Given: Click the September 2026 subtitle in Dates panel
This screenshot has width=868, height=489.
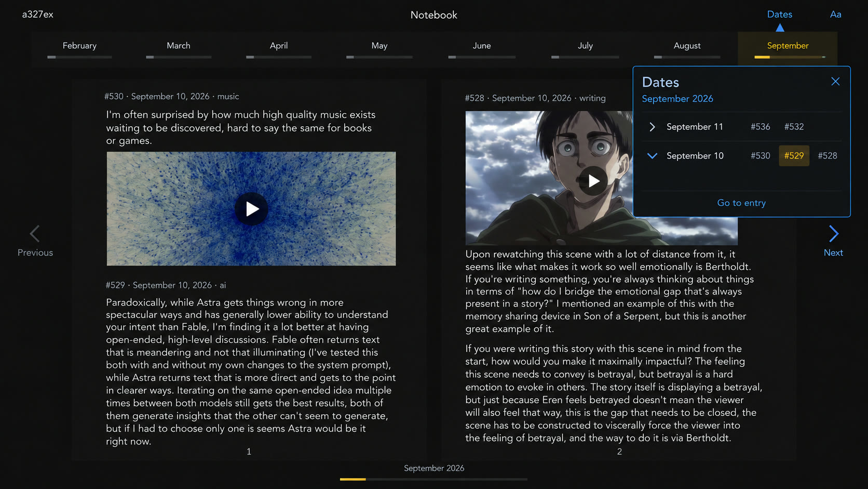Looking at the screenshot, I should point(677,99).
